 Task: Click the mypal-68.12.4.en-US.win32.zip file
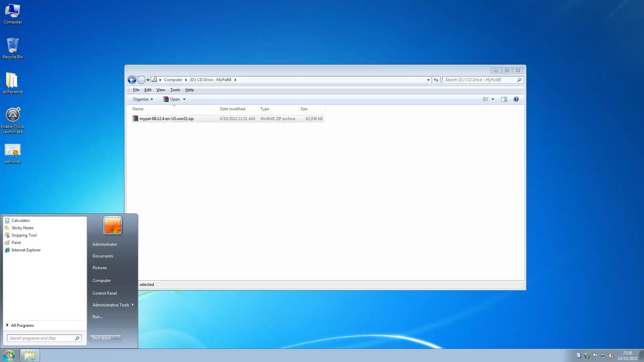(x=166, y=119)
